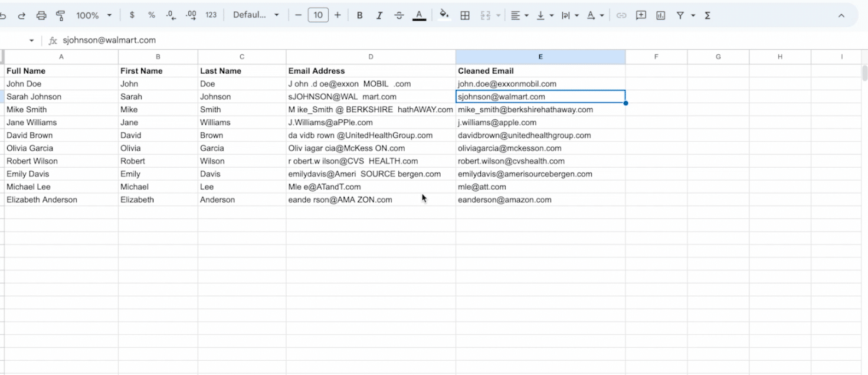Click the Email Address header cell
The height and width of the screenshot is (375, 868).
(x=371, y=71)
